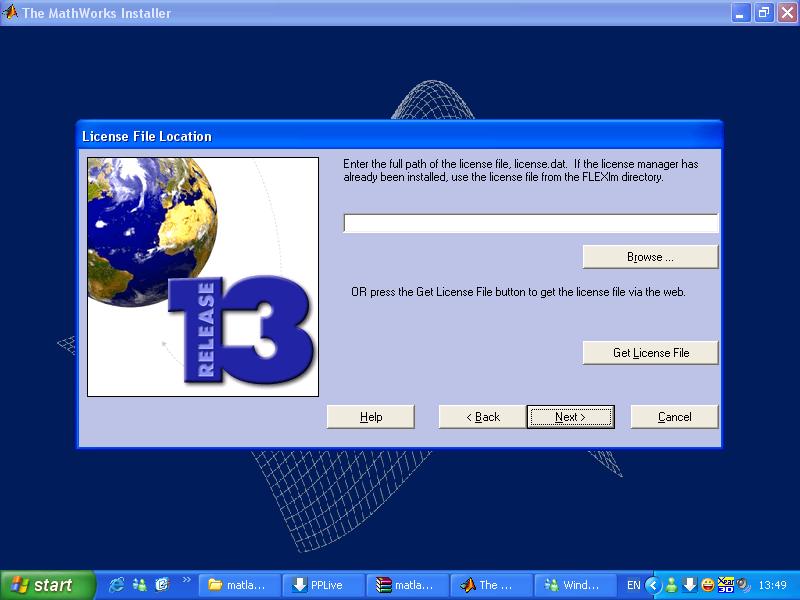800x600 pixels.
Task: Click the License File Location dialog title
Action: [147, 136]
